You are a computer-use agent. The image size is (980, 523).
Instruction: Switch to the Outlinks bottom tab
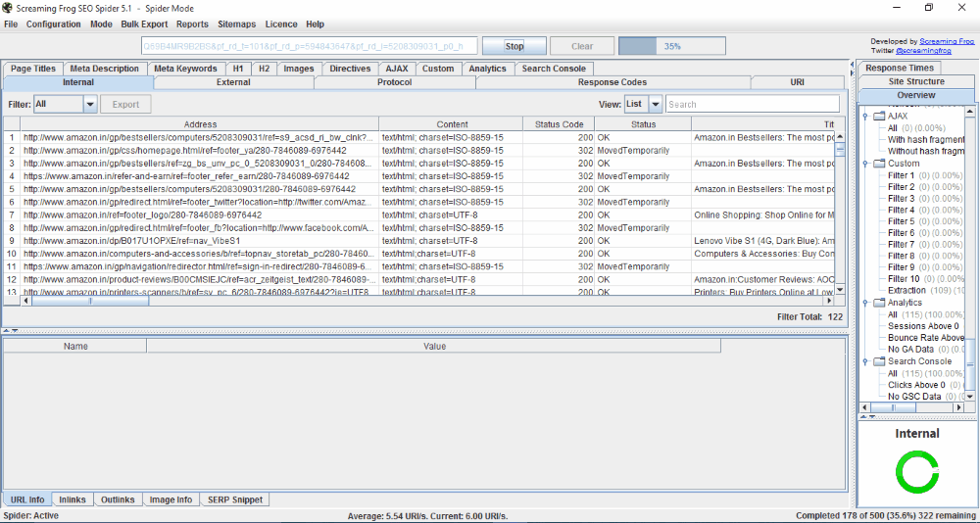tap(119, 499)
